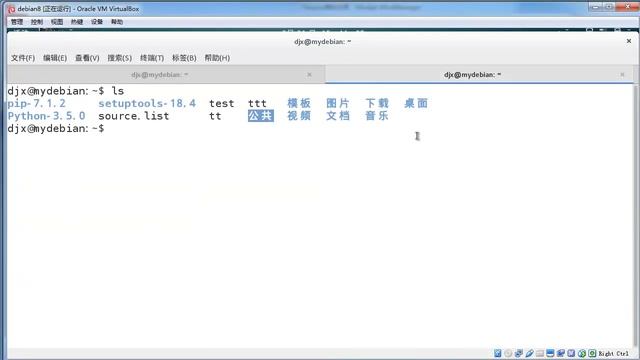Viewport: 640px width, 360px height.
Task: Click the 桌面 directory name
Action: (x=416, y=103)
